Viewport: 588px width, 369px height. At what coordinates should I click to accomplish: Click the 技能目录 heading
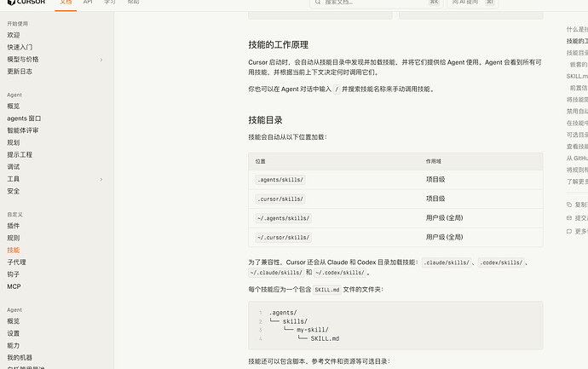coord(265,120)
